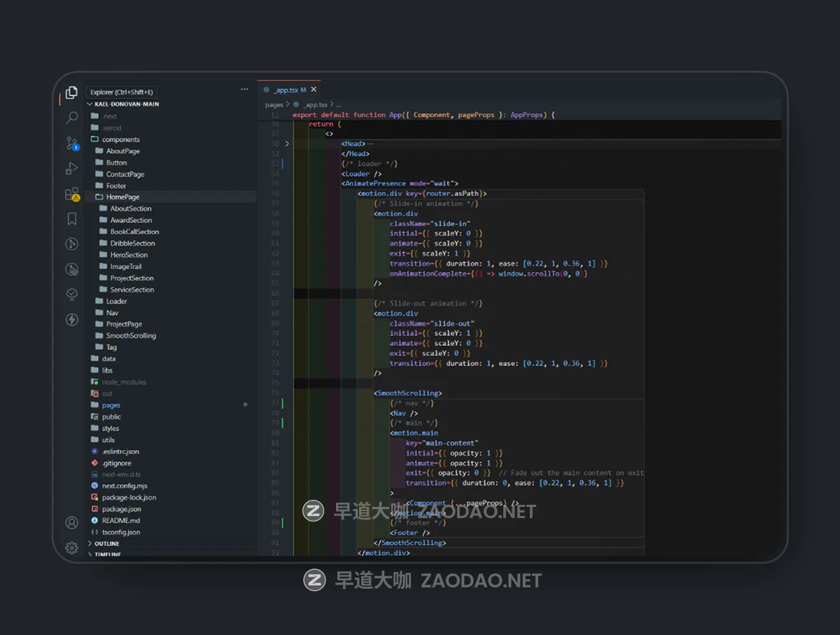Close the _app.tsx tab

[314, 90]
